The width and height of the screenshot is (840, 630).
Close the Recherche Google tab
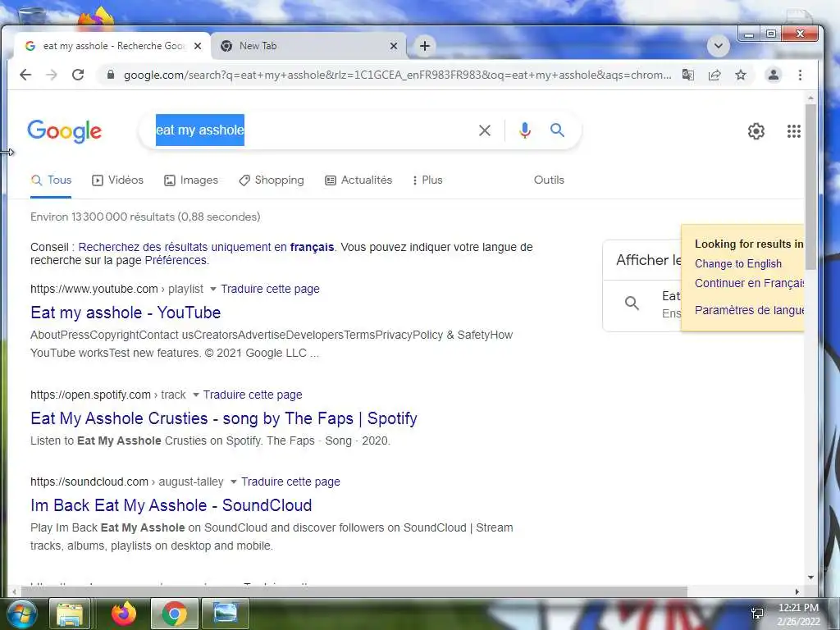tap(198, 46)
